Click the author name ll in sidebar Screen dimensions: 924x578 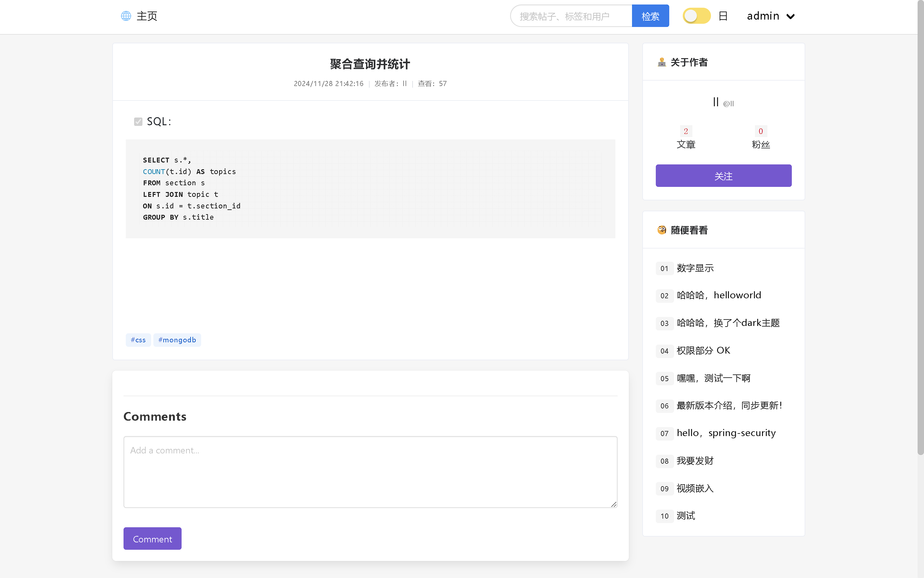coord(716,102)
